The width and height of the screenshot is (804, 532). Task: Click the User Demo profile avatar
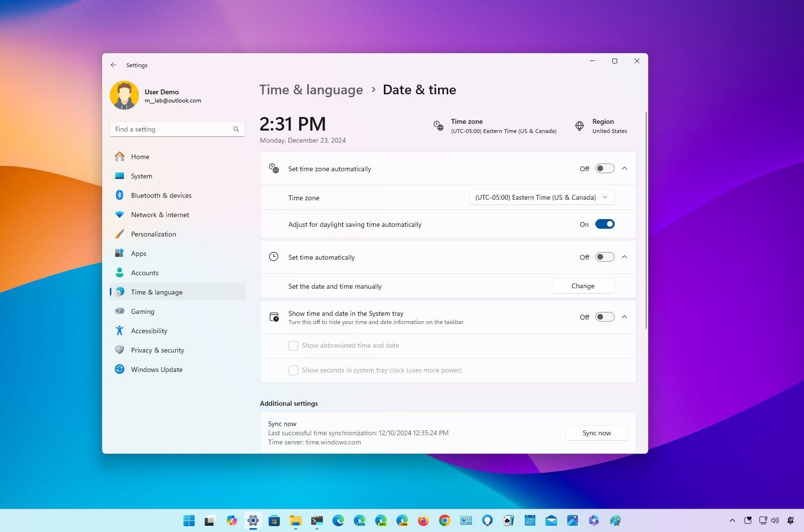(x=124, y=95)
